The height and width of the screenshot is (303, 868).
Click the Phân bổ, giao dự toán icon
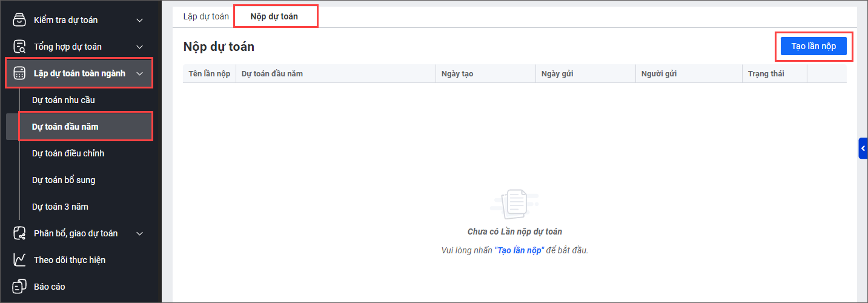pos(19,233)
